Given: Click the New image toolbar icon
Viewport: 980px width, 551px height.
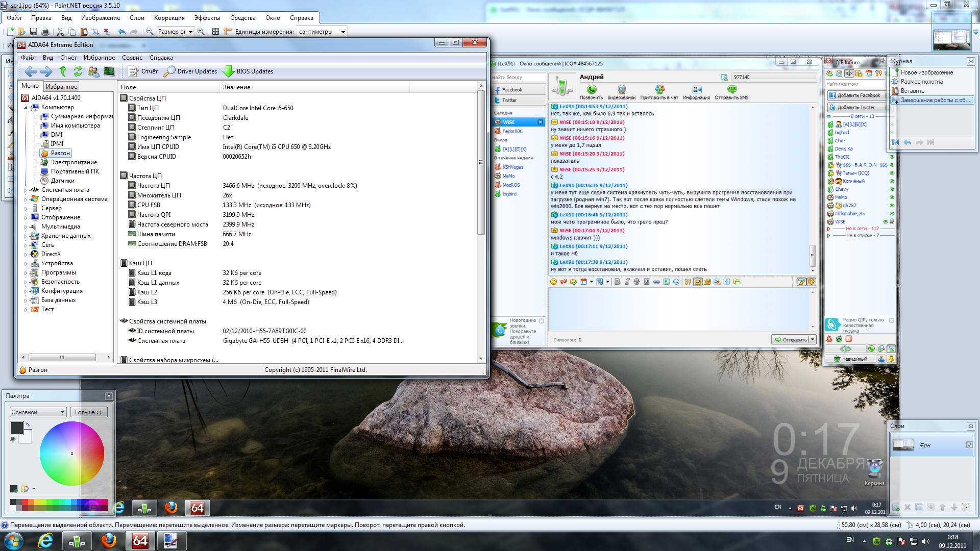Looking at the screenshot, I should point(10,32).
